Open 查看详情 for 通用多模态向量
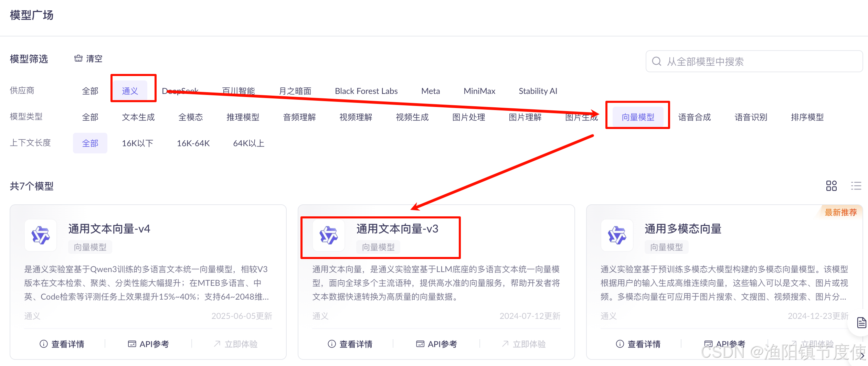The width and height of the screenshot is (868, 366). coord(644,344)
